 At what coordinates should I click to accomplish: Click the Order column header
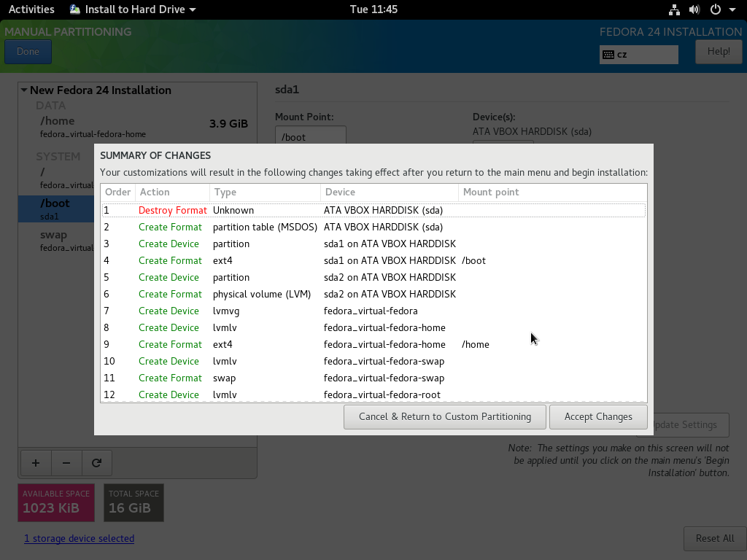tap(117, 192)
